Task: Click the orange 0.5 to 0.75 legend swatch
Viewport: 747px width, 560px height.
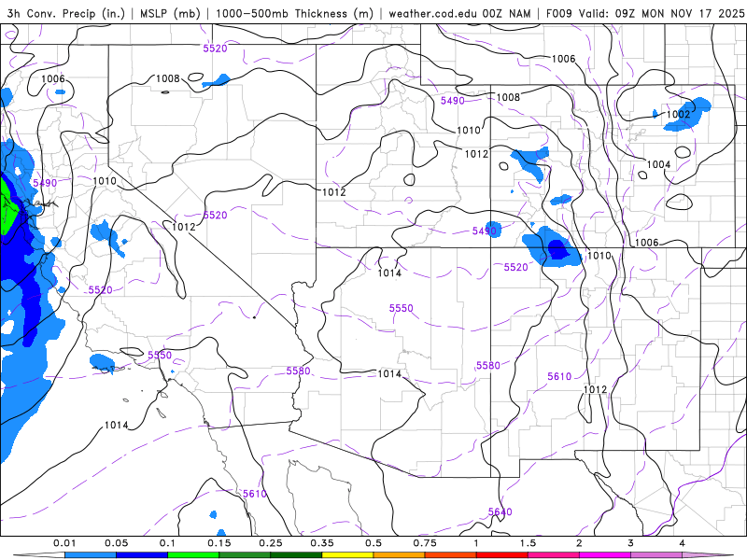Action: pyautogui.click(x=400, y=555)
